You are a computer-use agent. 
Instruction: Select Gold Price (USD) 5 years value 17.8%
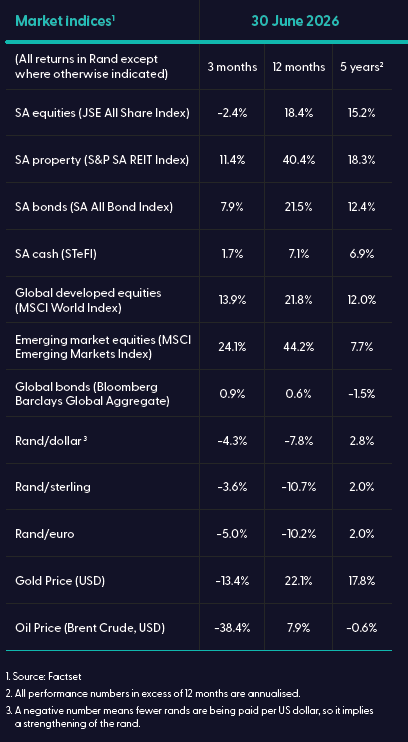(362, 581)
